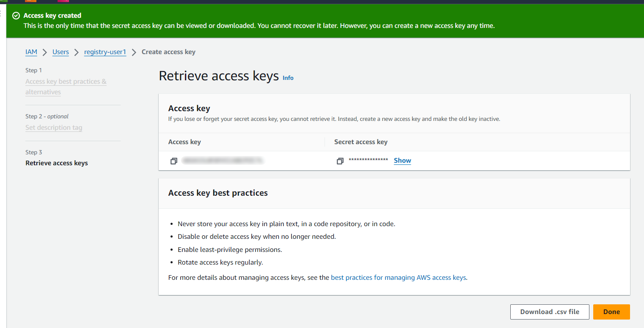Screen dimensions: 644x328
Task: Open best practices for managing AWS access keys
Action: [x=398, y=278]
